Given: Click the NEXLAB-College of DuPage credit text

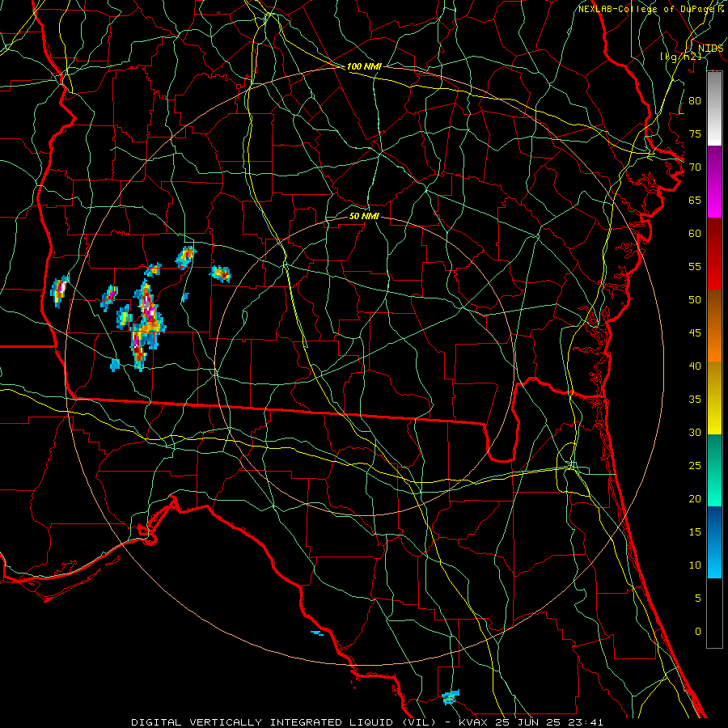Looking at the screenshot, I should pyautogui.click(x=647, y=9).
